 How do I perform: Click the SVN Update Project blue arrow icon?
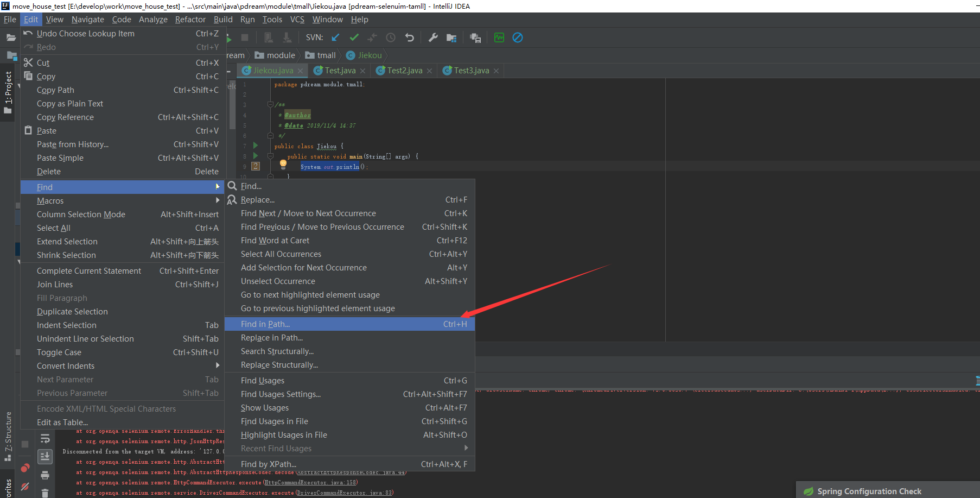tap(335, 37)
